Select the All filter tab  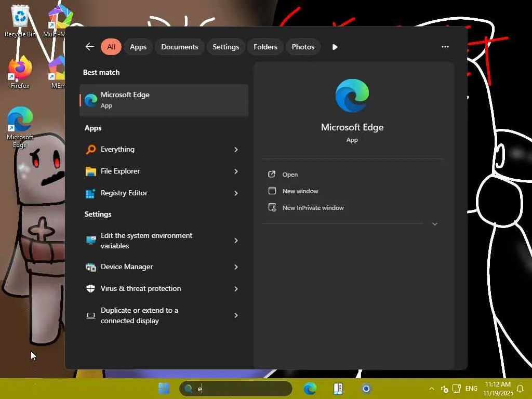[x=111, y=47]
